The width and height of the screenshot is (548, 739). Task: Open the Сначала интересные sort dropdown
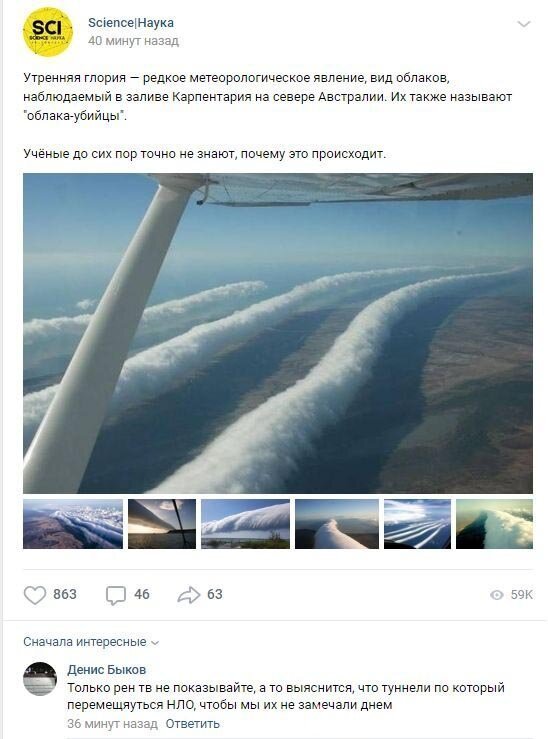coord(91,642)
